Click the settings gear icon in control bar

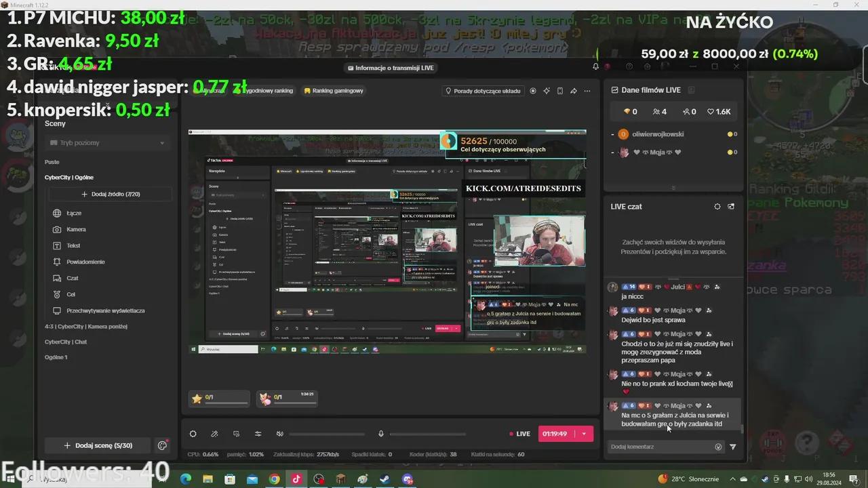pyautogui.click(x=193, y=434)
